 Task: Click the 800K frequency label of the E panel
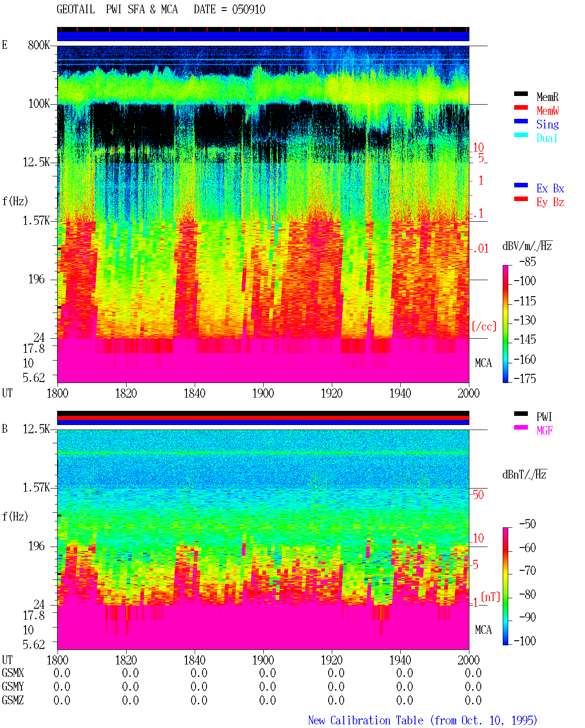(39, 45)
